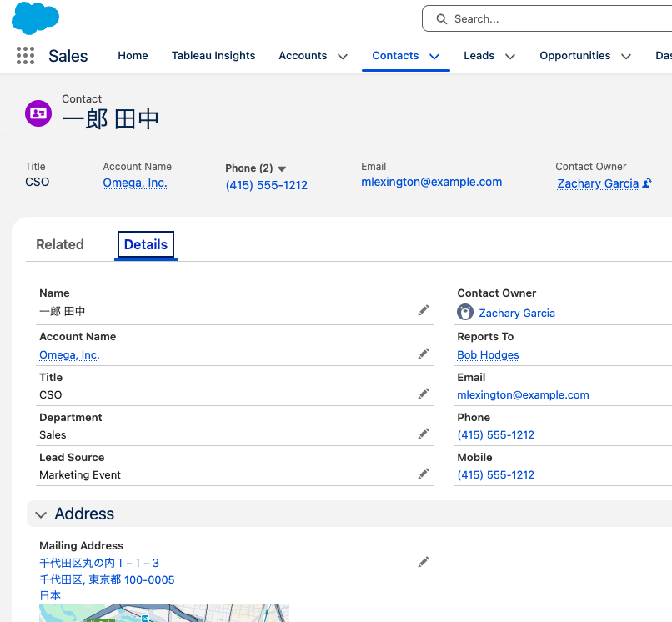Image resolution: width=672 pixels, height=622 pixels.
Task: Collapse the Address section
Action: [x=41, y=514]
